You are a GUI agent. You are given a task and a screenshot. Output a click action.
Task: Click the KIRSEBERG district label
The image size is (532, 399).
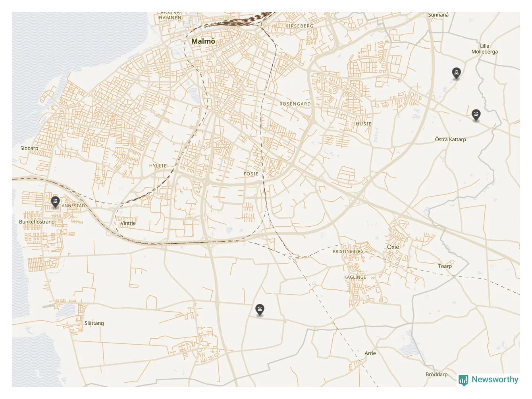[x=299, y=26]
